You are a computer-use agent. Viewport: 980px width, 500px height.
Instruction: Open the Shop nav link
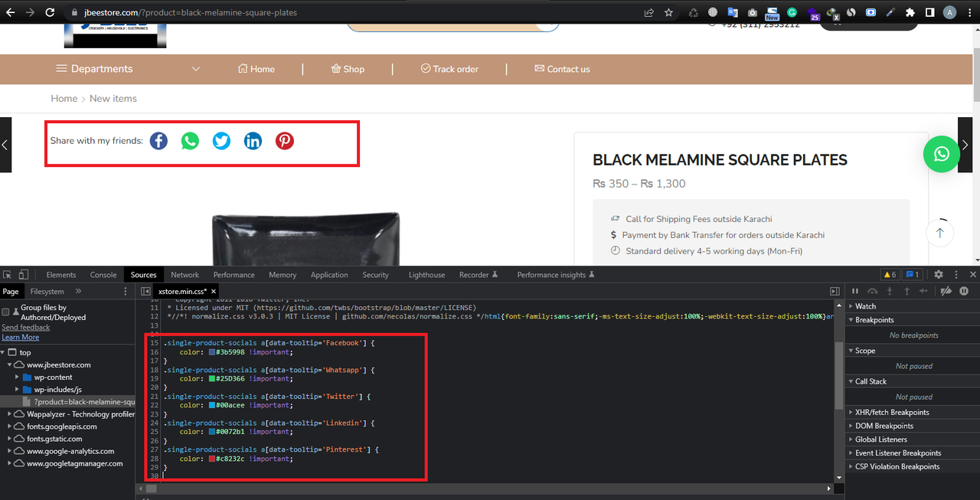click(348, 69)
